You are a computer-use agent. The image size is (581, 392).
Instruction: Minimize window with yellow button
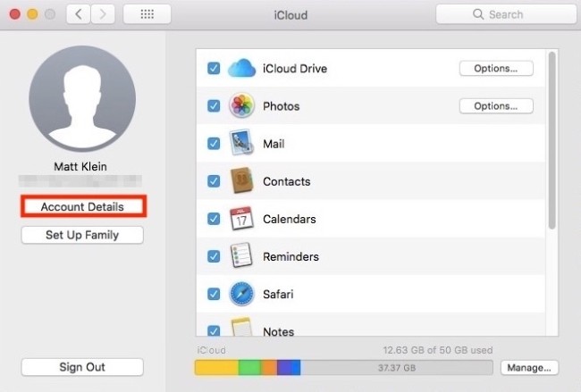pyautogui.click(x=32, y=14)
